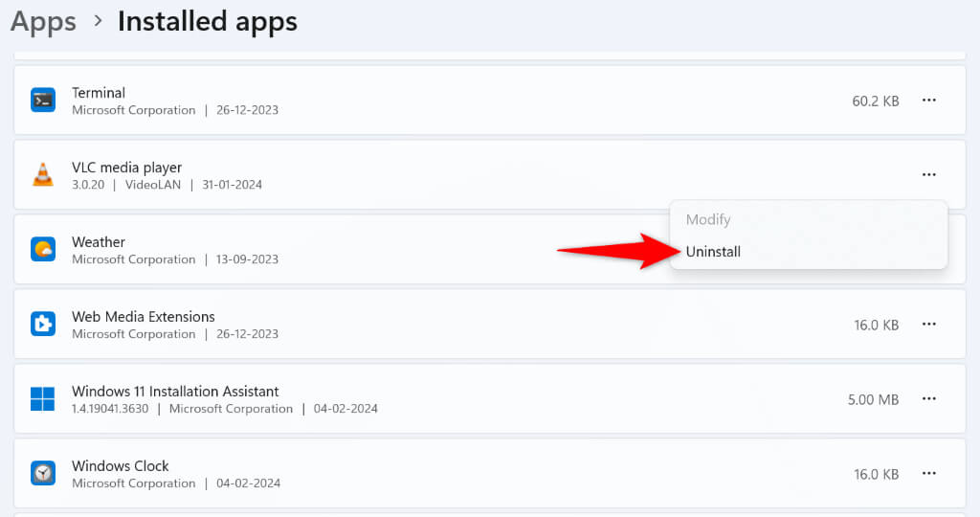
Task: Click the 04-02-2024 date under Windows Clock
Action: click(248, 483)
